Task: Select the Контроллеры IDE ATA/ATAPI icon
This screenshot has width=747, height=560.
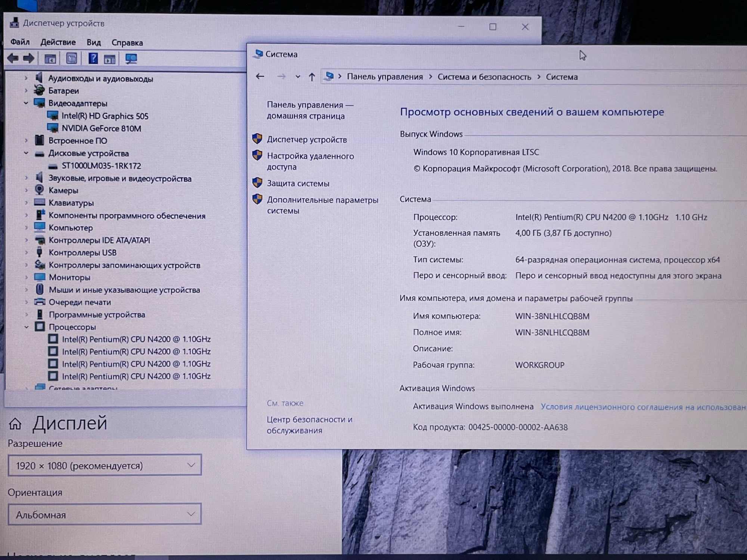Action: coord(40,240)
